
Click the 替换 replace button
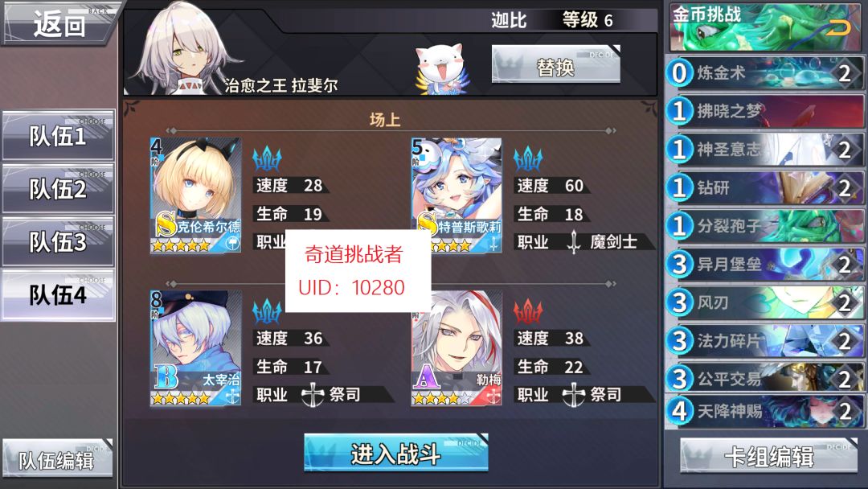(x=556, y=64)
